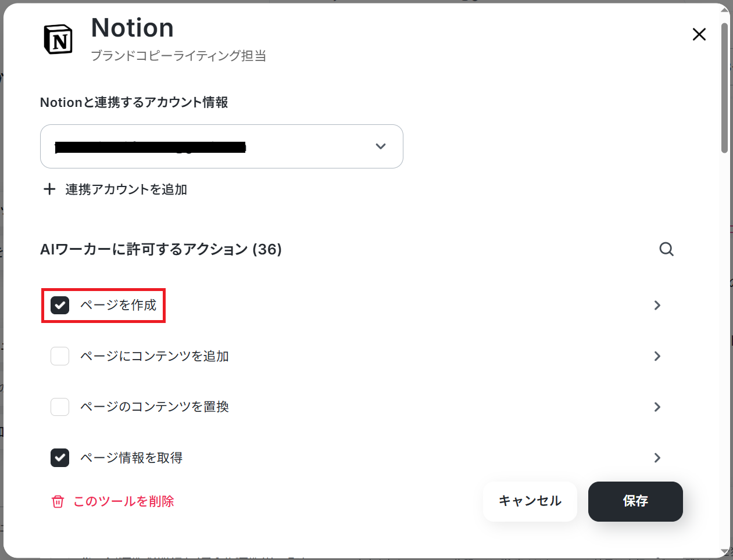
Task: Open the linked account dropdown
Action: pos(221,146)
